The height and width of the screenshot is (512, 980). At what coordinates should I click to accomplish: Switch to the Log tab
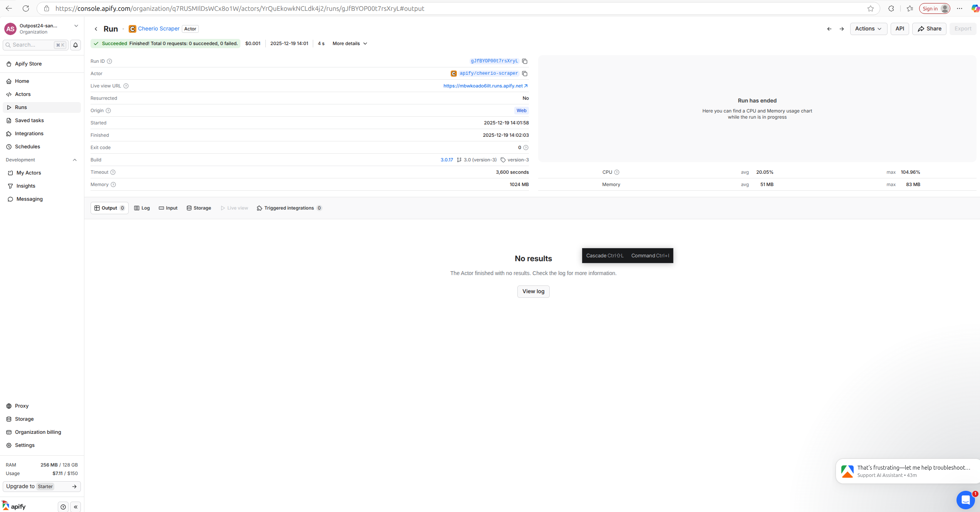coord(142,208)
